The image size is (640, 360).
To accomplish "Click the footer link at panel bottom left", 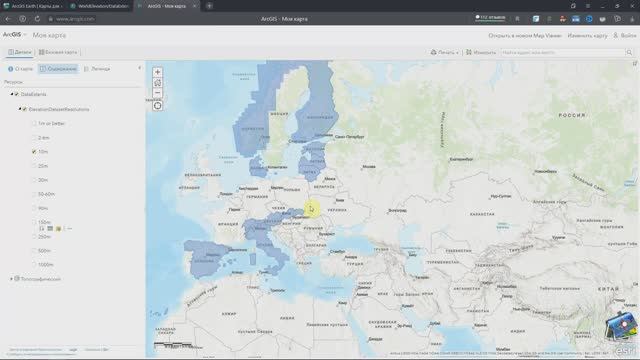I will 35,350.
